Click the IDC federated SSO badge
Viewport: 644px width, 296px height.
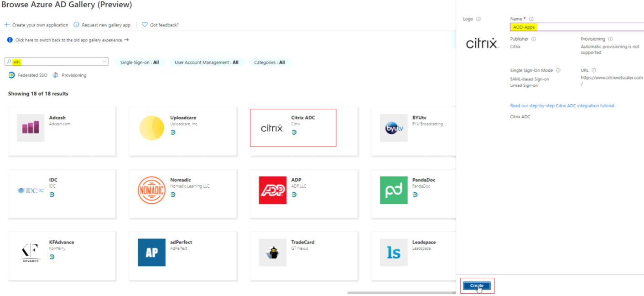(52, 194)
